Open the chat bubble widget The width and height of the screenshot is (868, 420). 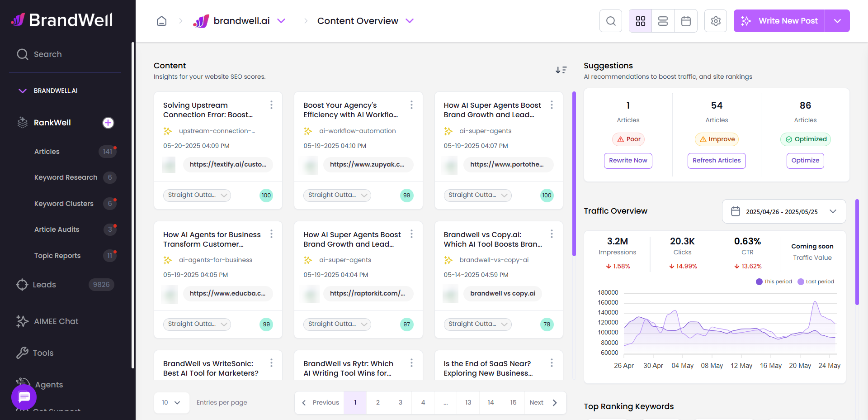point(24,397)
